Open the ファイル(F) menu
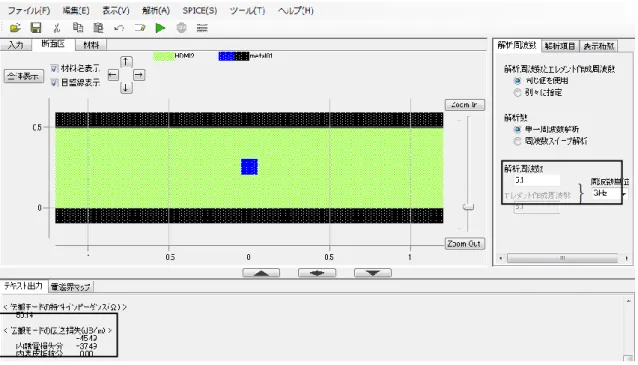638x365 pixels. (x=29, y=11)
